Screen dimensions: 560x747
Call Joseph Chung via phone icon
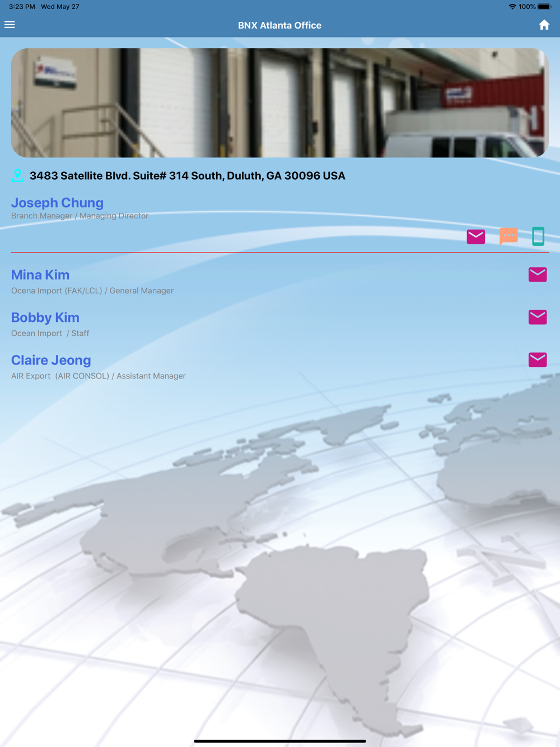point(538,236)
